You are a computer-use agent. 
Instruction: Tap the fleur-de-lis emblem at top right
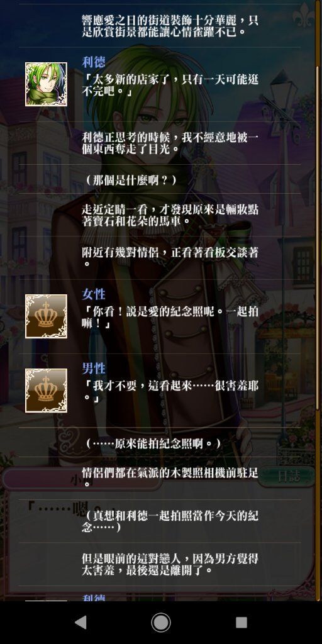tap(304, 16)
